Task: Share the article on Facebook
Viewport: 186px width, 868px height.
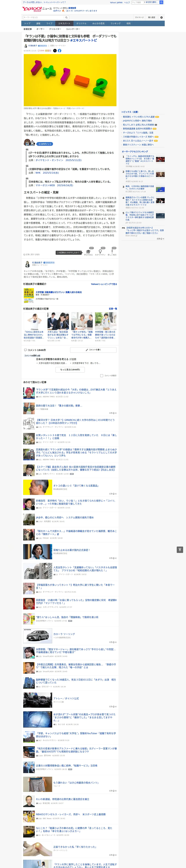Action: point(59,50)
